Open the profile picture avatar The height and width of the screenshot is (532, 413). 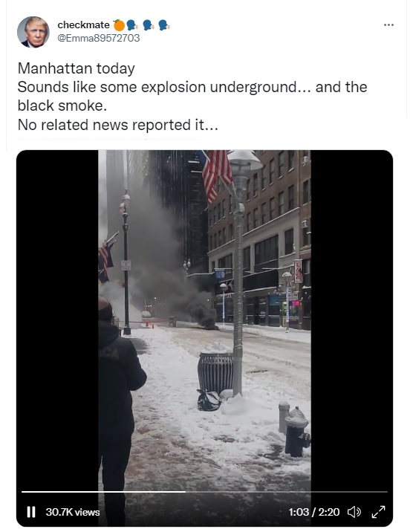tap(33, 32)
